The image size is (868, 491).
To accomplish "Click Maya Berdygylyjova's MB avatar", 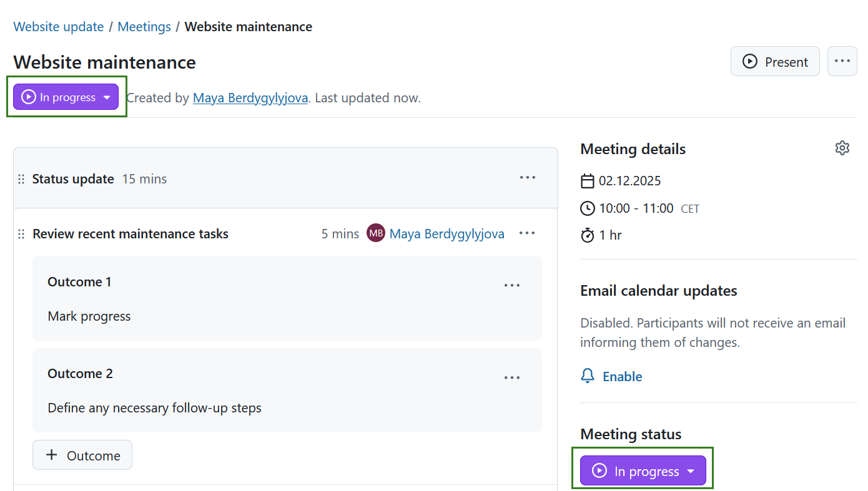I will pos(375,233).
